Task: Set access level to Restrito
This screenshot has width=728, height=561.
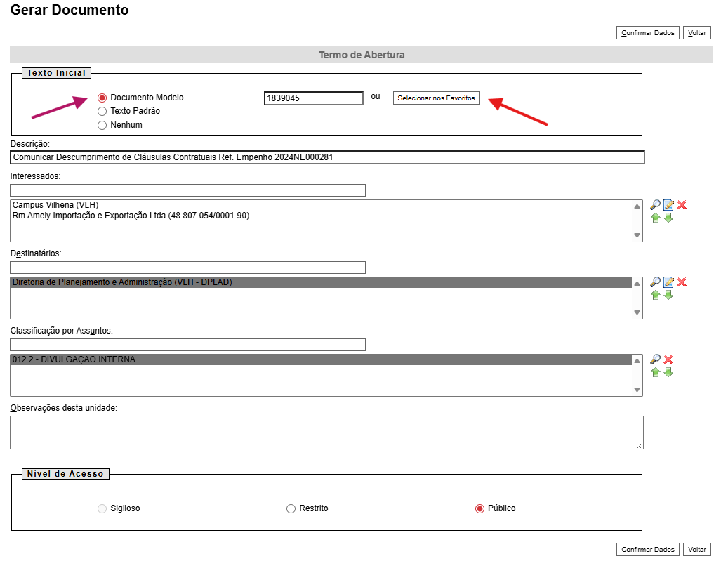Action: click(291, 508)
